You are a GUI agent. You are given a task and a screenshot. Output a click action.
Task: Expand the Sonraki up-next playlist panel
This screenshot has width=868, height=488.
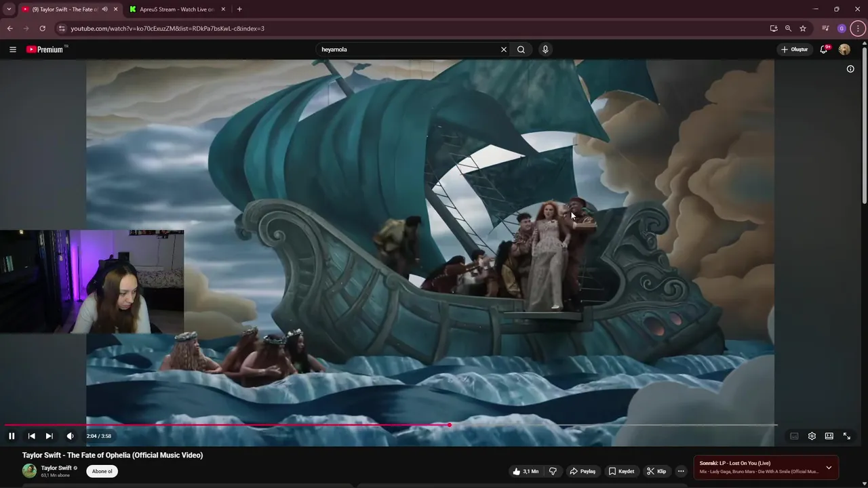(829, 468)
